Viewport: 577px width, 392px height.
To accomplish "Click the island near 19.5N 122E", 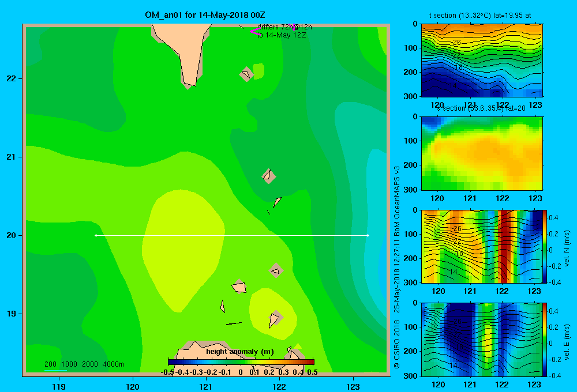I will [276, 270].
